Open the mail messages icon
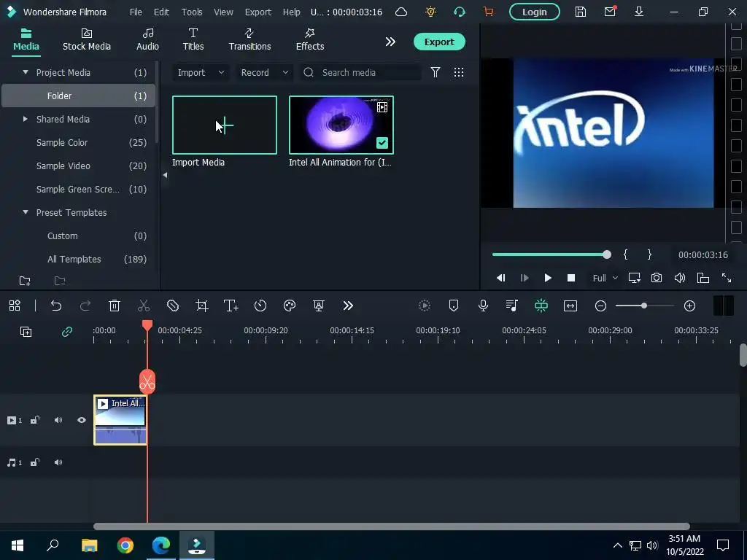The image size is (747, 560). pyautogui.click(x=610, y=12)
